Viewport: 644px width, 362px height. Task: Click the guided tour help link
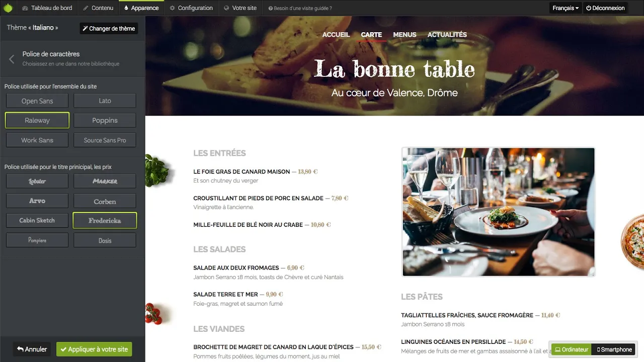point(300,8)
